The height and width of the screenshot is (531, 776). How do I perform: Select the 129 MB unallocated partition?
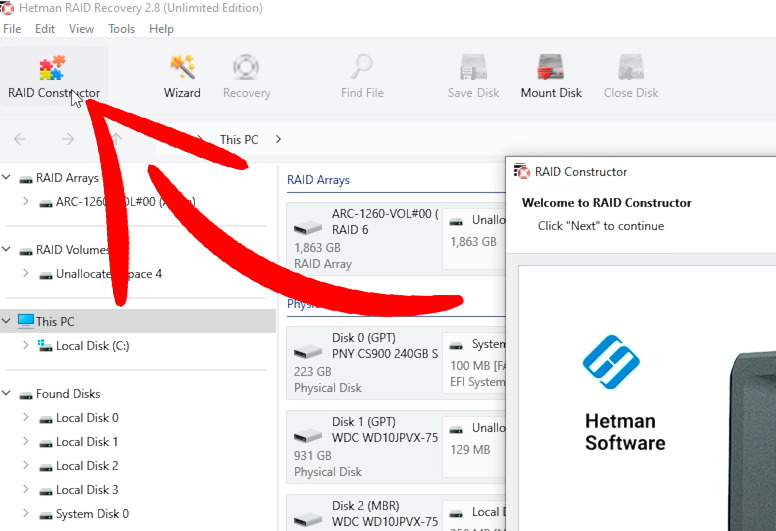pos(474,447)
